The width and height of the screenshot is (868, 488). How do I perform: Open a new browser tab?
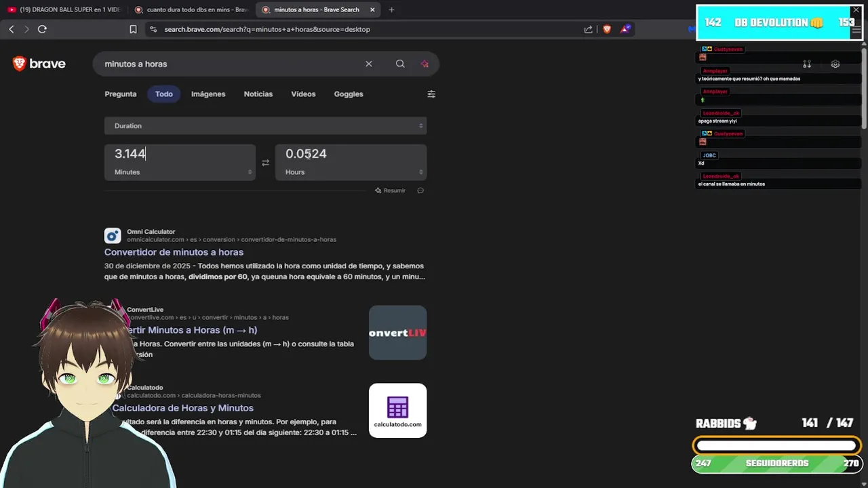pyautogui.click(x=391, y=9)
